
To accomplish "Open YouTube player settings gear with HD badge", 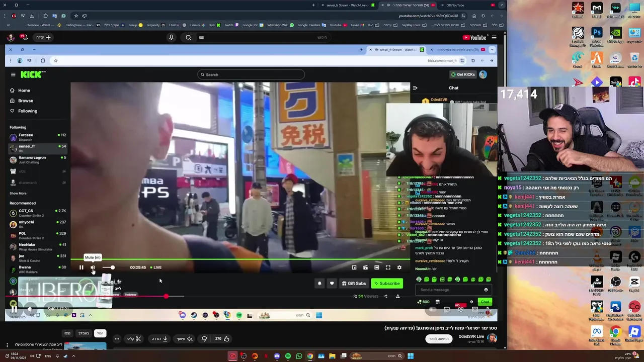I will click(x=460, y=309).
